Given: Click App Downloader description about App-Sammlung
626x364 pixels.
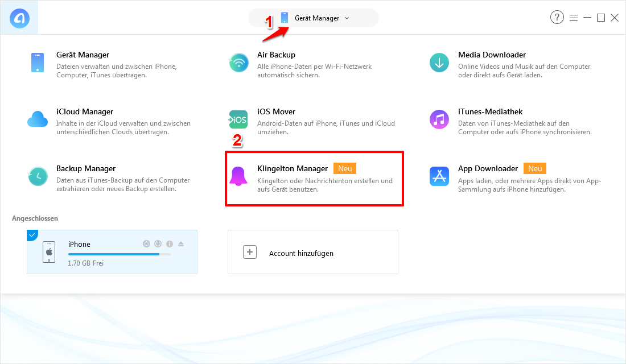Looking at the screenshot, I should [x=529, y=185].
